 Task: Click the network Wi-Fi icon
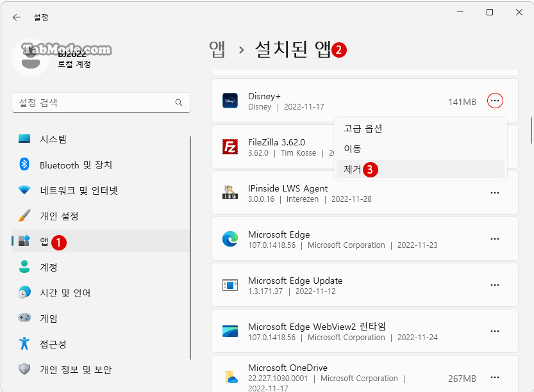[24, 190]
